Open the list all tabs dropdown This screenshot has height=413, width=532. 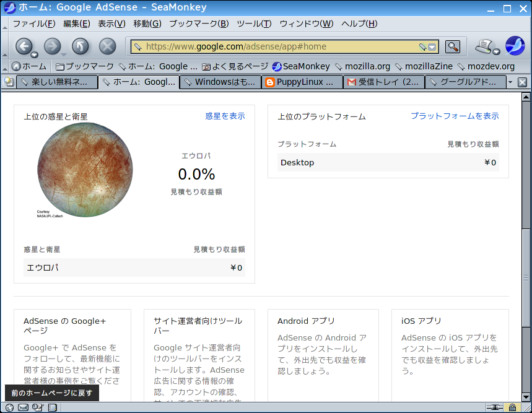click(x=510, y=82)
